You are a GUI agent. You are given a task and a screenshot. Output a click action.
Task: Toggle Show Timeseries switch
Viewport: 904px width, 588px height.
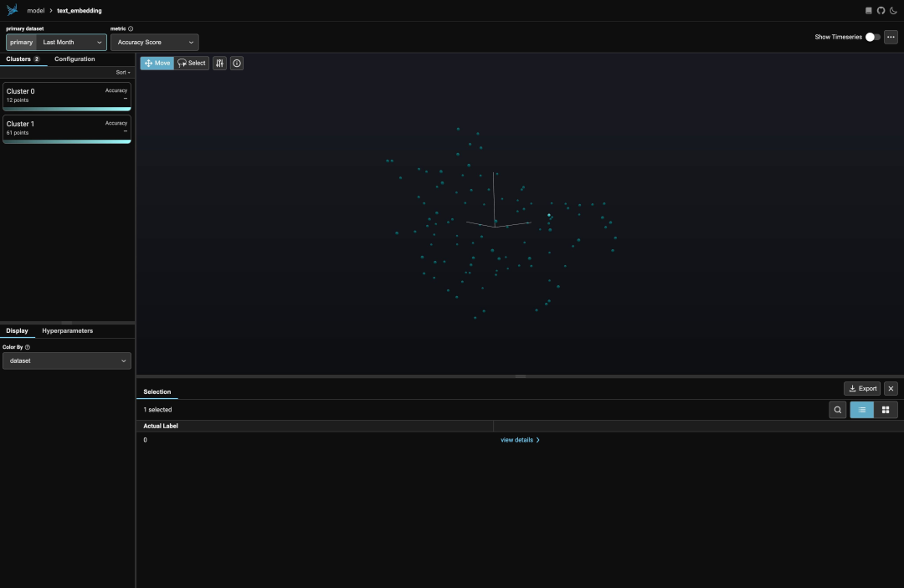(x=872, y=37)
